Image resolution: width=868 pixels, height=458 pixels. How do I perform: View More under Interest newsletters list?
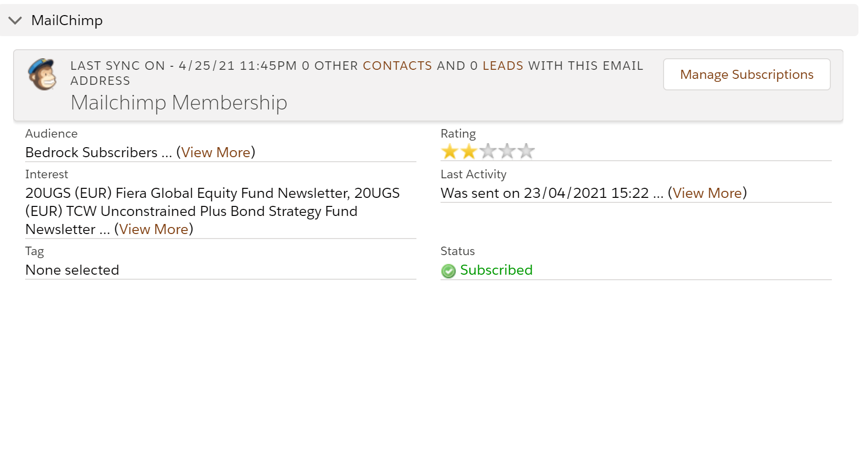point(154,229)
